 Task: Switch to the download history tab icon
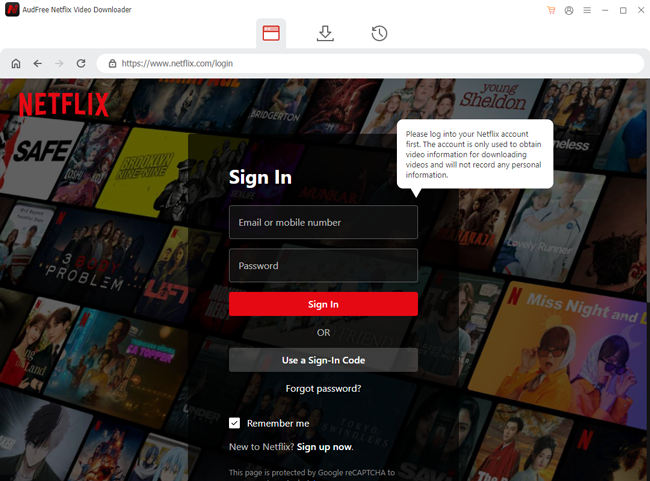pos(379,33)
